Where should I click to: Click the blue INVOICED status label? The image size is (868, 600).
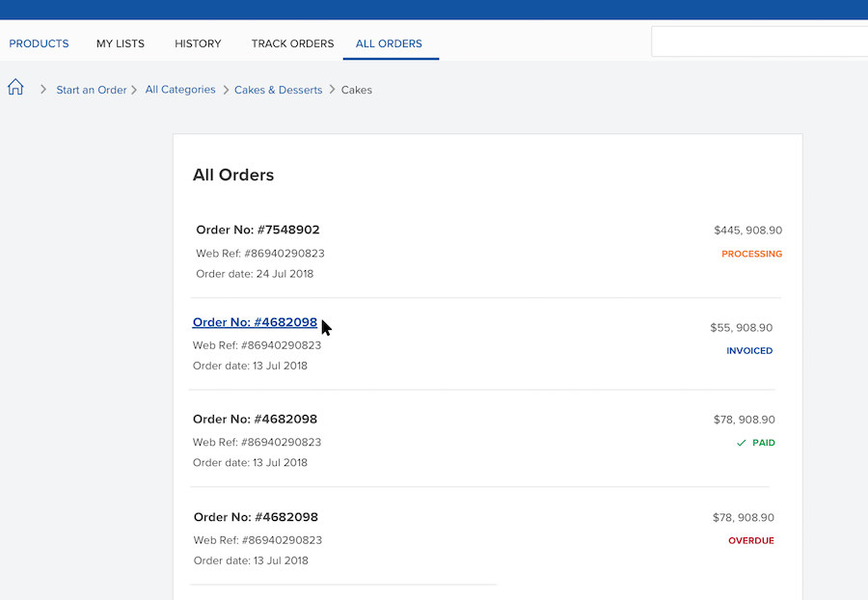coord(749,351)
